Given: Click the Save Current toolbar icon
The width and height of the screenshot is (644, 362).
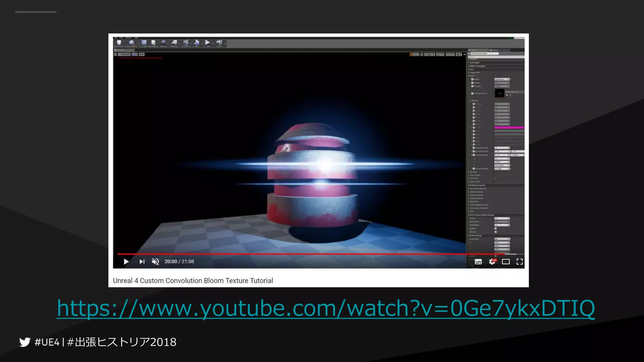Looking at the screenshot, I should coord(119,43).
